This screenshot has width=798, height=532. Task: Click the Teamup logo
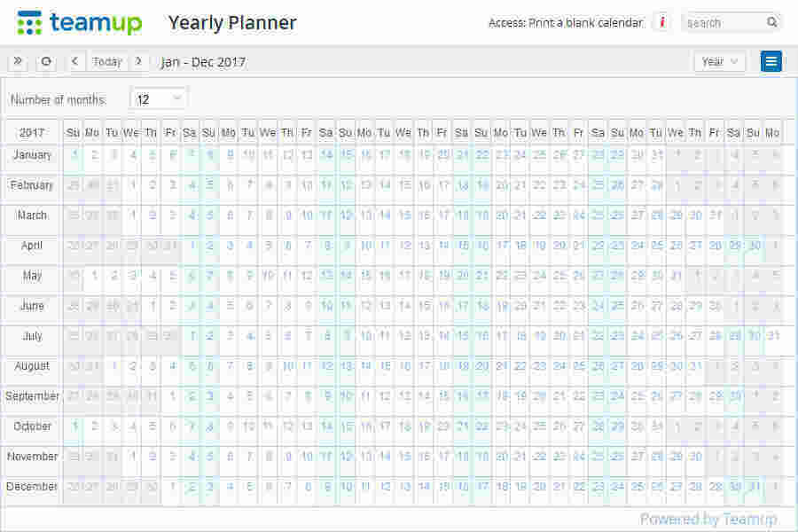80,23
